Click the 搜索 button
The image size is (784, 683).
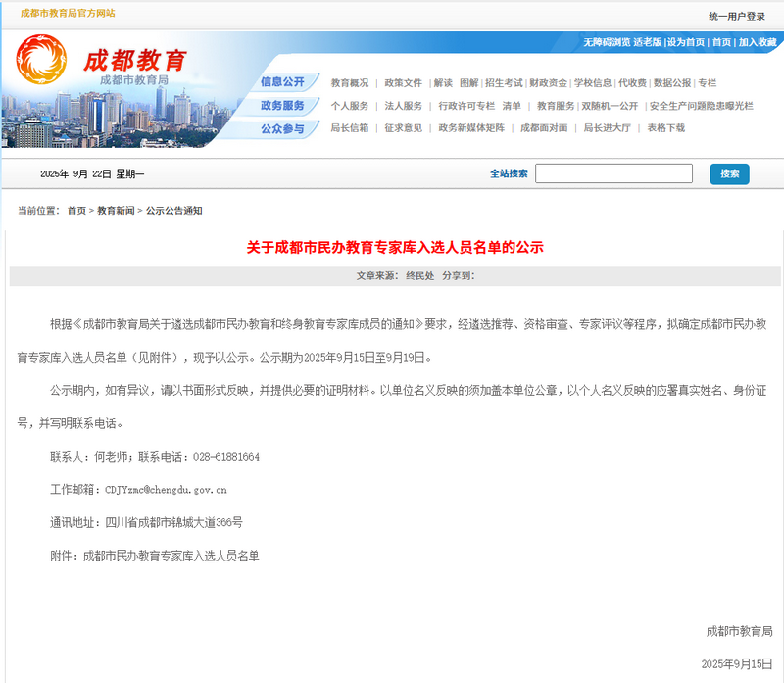click(x=729, y=173)
